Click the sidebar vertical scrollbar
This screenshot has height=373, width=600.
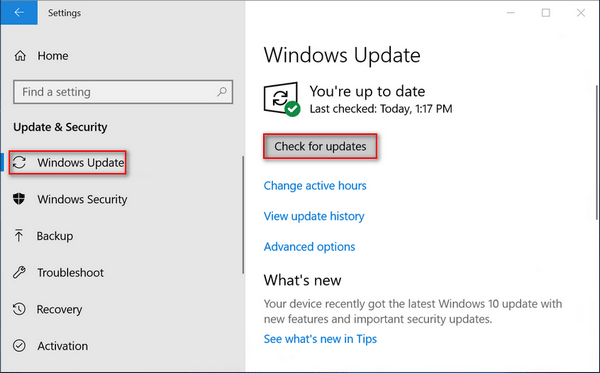click(x=243, y=215)
